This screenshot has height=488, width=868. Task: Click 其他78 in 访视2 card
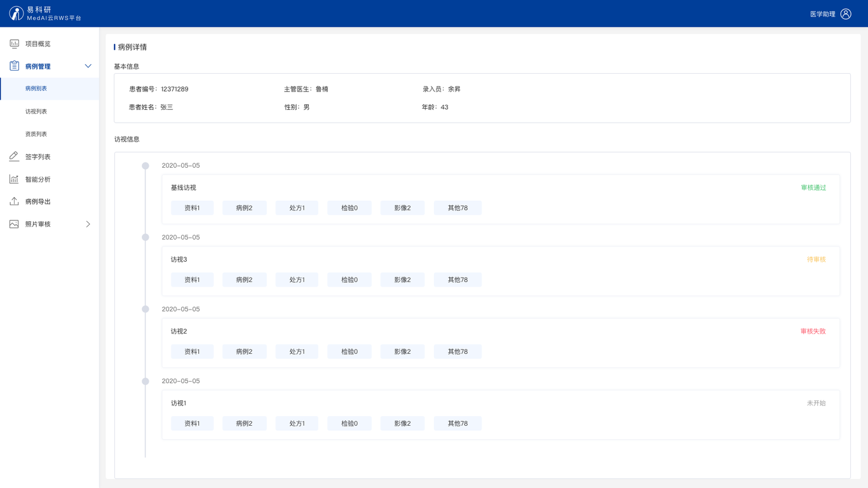(x=458, y=351)
